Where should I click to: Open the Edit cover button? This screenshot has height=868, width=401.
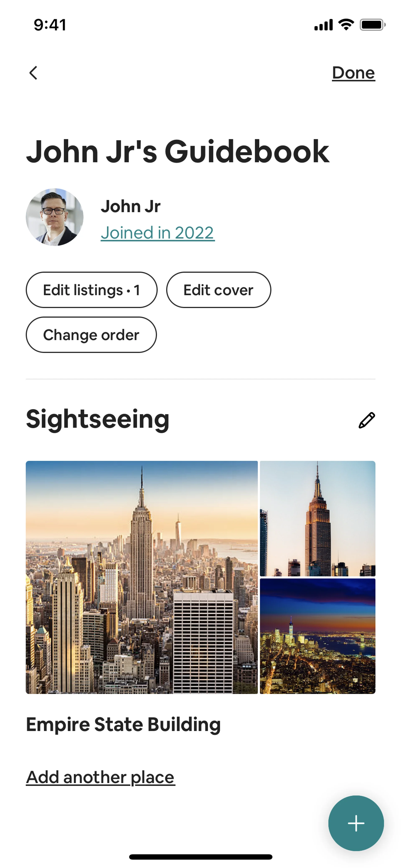point(218,290)
